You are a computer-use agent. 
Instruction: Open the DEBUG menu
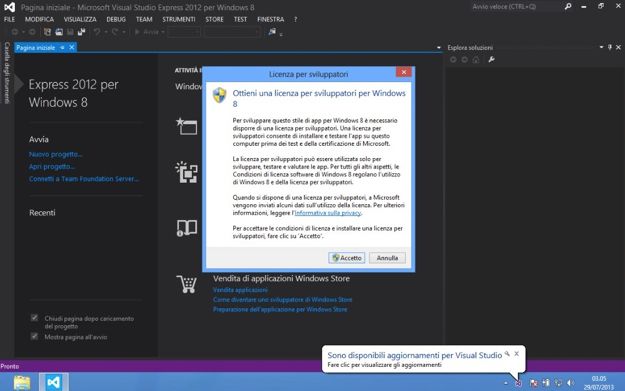coord(116,19)
